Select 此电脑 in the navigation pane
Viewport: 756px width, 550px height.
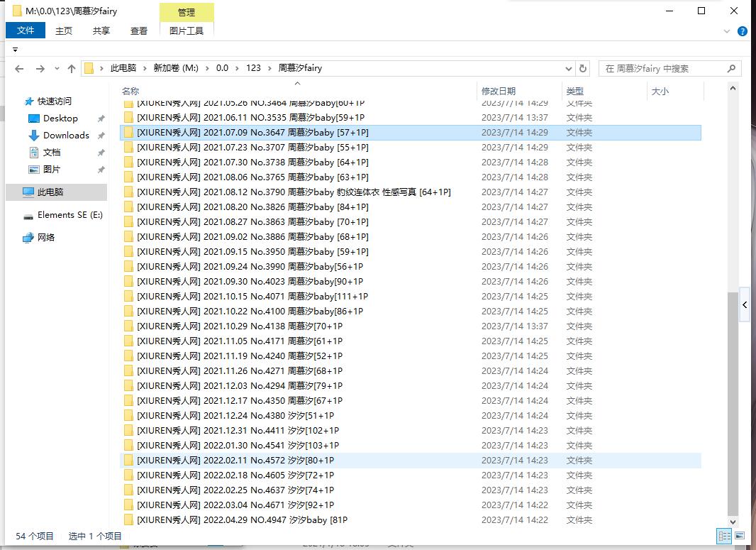pyautogui.click(x=57, y=192)
